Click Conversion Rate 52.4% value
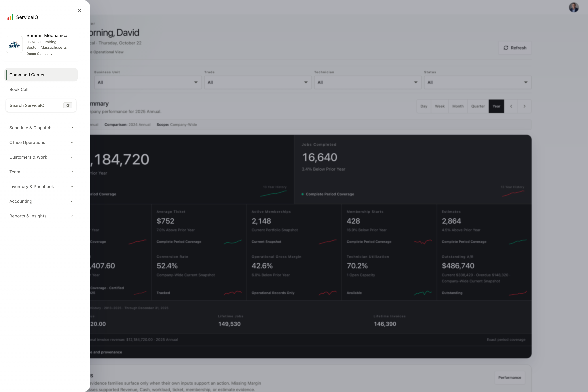 [x=167, y=266]
